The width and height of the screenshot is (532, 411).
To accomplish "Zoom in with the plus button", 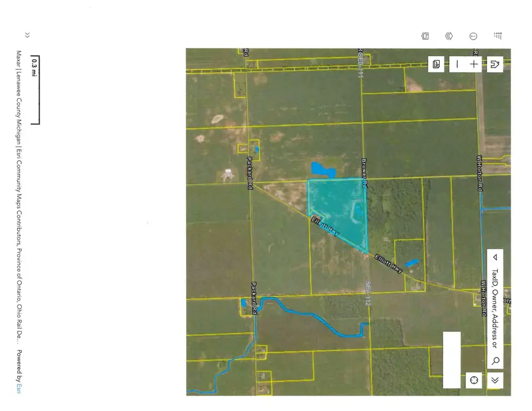I will point(473,64).
